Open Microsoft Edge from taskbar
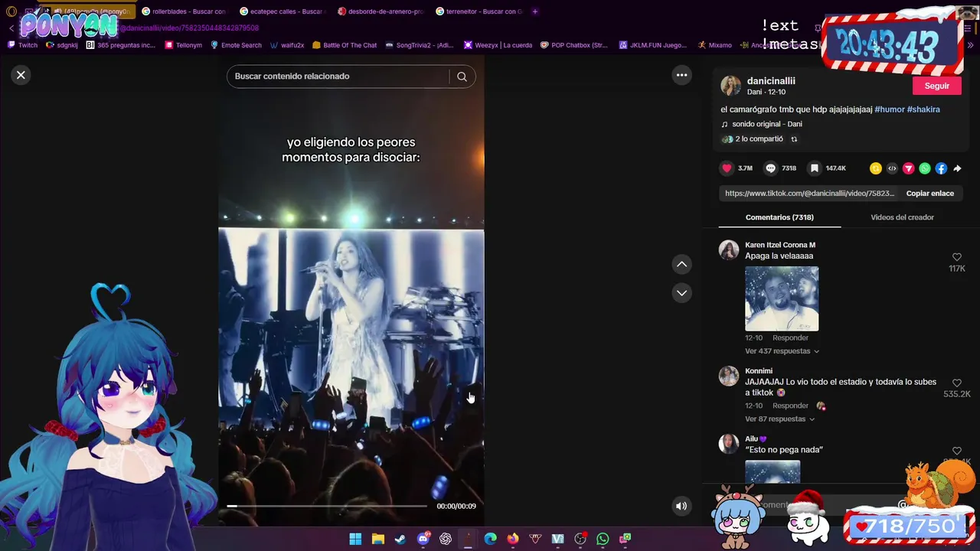The width and height of the screenshot is (980, 551). point(490,539)
